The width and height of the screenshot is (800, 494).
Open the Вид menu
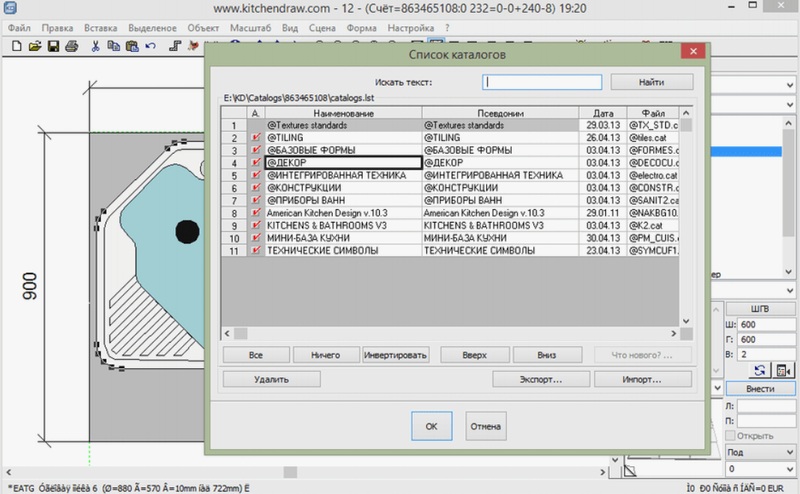(290, 28)
